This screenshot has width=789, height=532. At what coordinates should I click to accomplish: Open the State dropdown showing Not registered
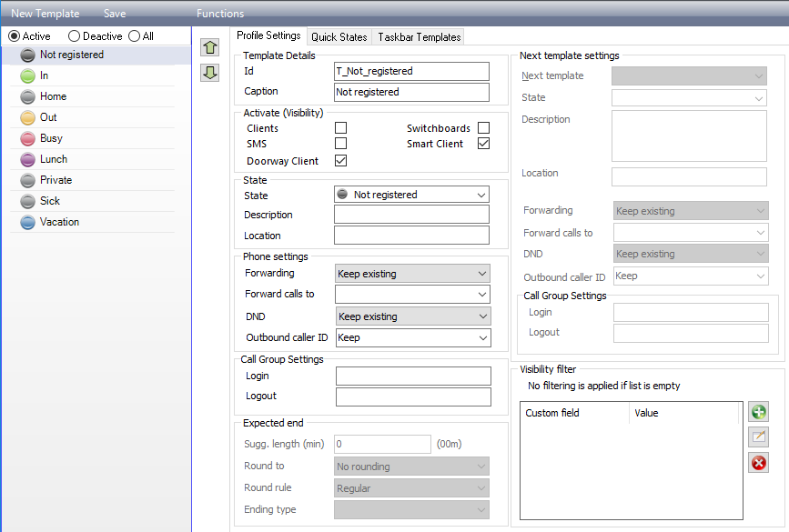pyautogui.click(x=411, y=195)
